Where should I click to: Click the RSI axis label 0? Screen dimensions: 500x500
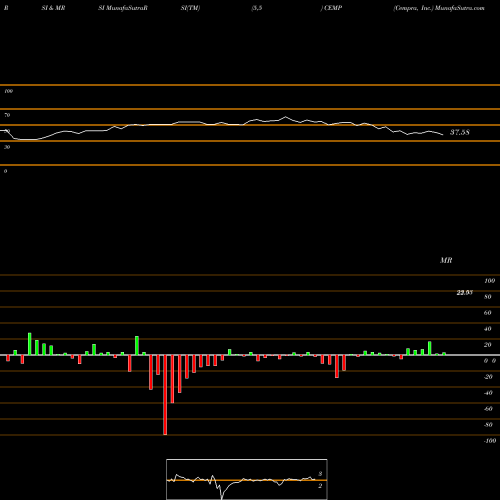[x=5, y=171]
